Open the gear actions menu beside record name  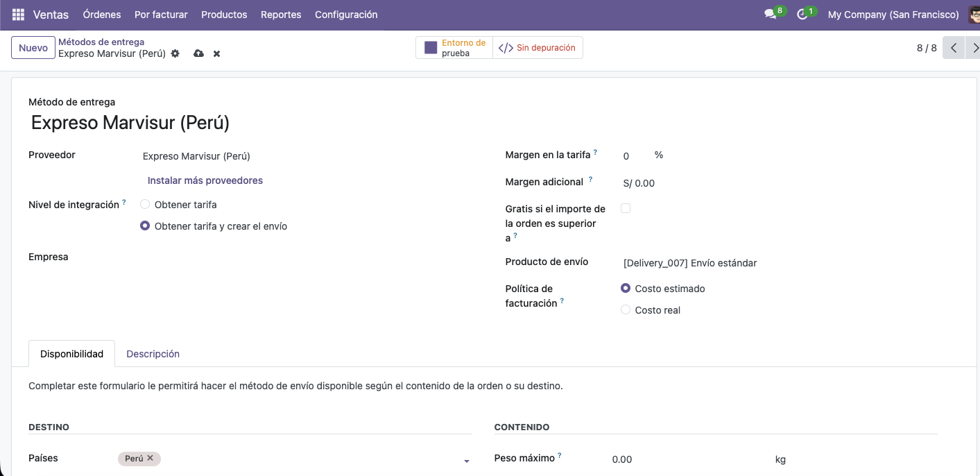[175, 53]
